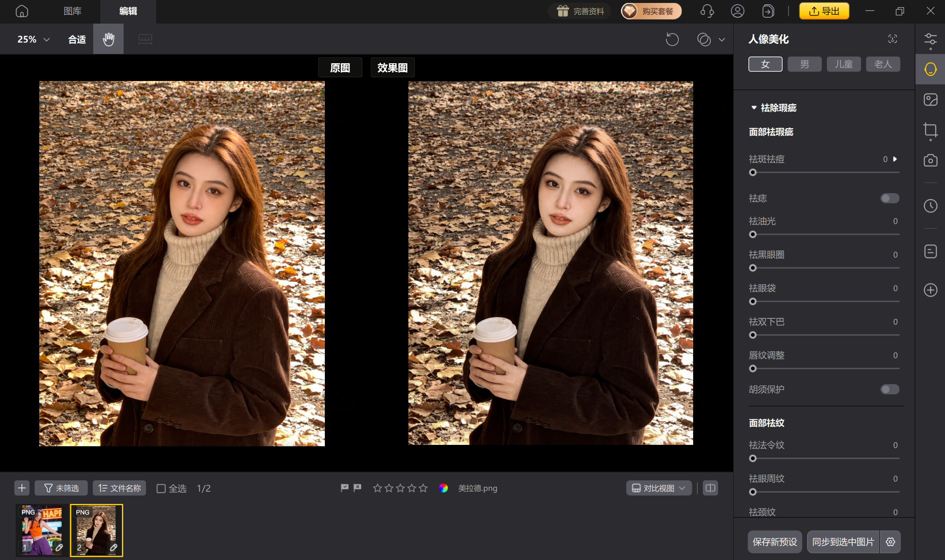The width and height of the screenshot is (945, 560).
Task: Enable the 祛痣 toggle switch
Action: pos(889,198)
